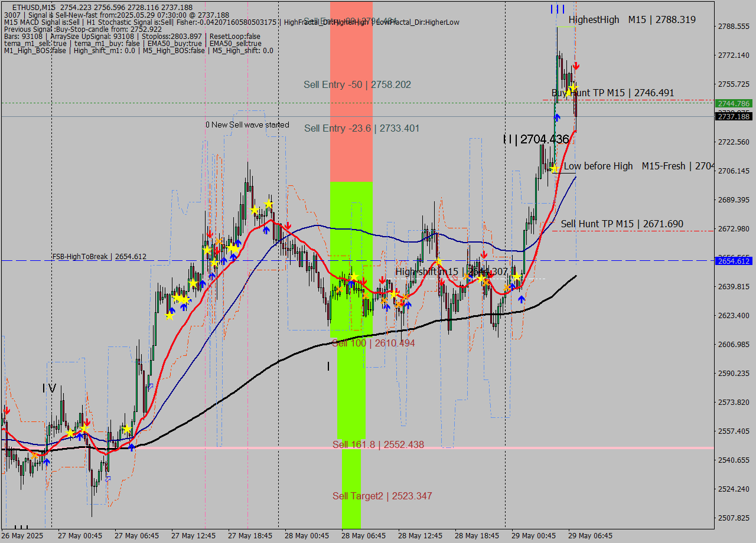
Task: Click the blue up arrow during the 29 May rally
Action: (x=556, y=117)
